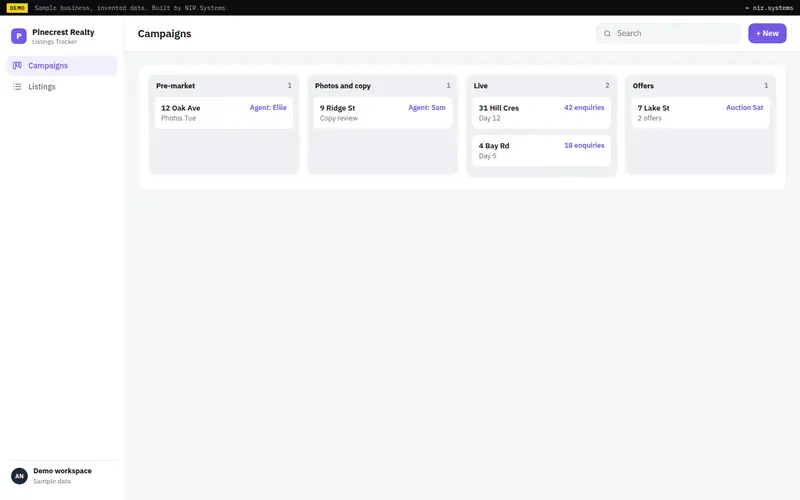
Task: Click Copy review subtitle text
Action: click(339, 118)
